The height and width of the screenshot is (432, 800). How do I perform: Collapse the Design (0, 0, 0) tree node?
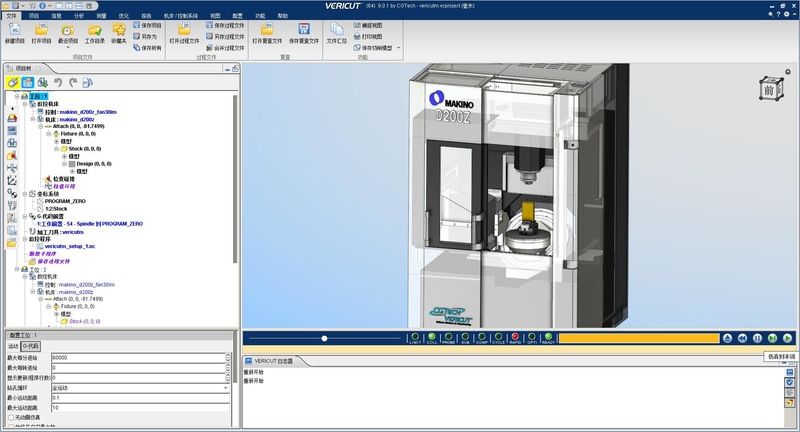tap(65, 164)
